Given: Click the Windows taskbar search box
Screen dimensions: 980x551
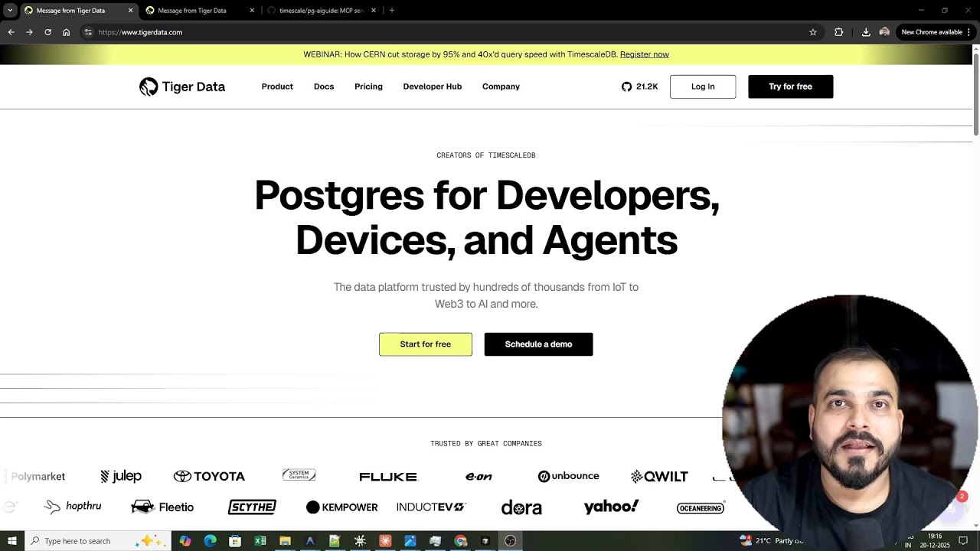Looking at the screenshot, I should click(x=98, y=541).
